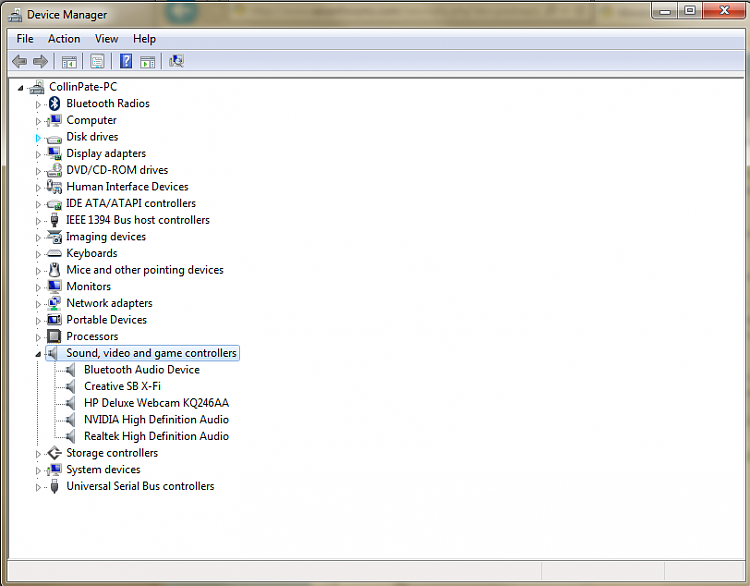Click the Bluetooth Radios icon
Screen dimensions: 750x586
click(x=55, y=103)
